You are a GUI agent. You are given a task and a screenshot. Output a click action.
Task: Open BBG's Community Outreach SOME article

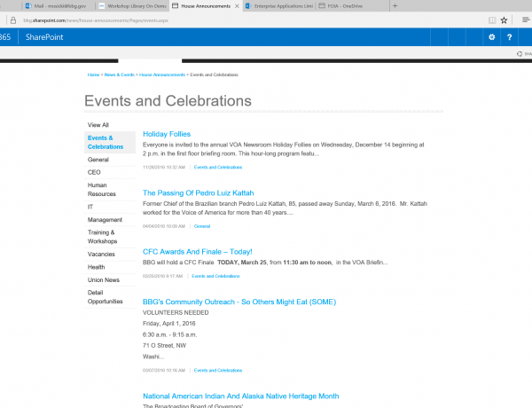click(x=239, y=302)
